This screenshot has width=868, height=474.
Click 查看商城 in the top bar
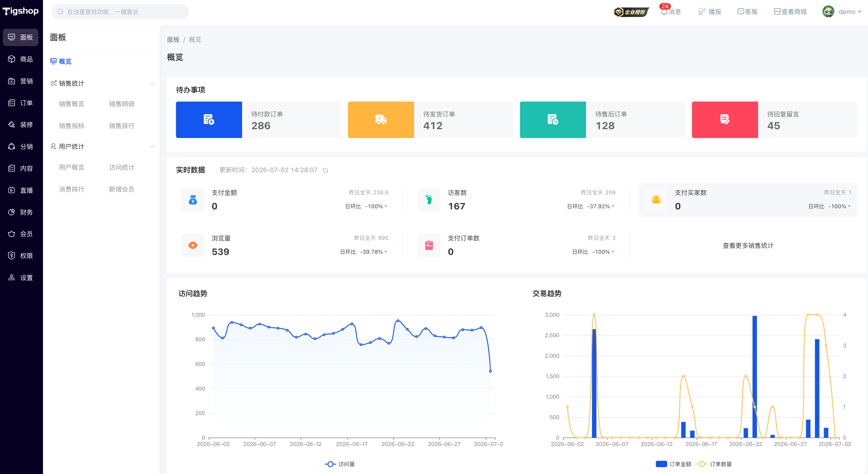click(790, 12)
